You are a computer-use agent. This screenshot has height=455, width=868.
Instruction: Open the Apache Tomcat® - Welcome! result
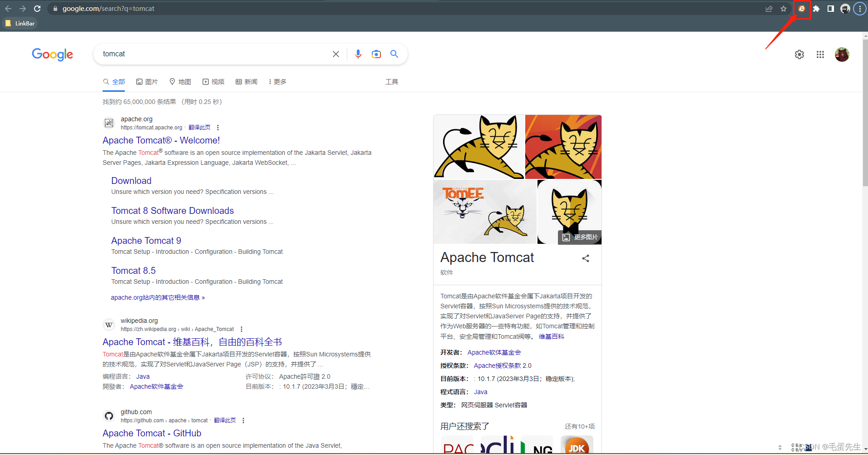(161, 140)
